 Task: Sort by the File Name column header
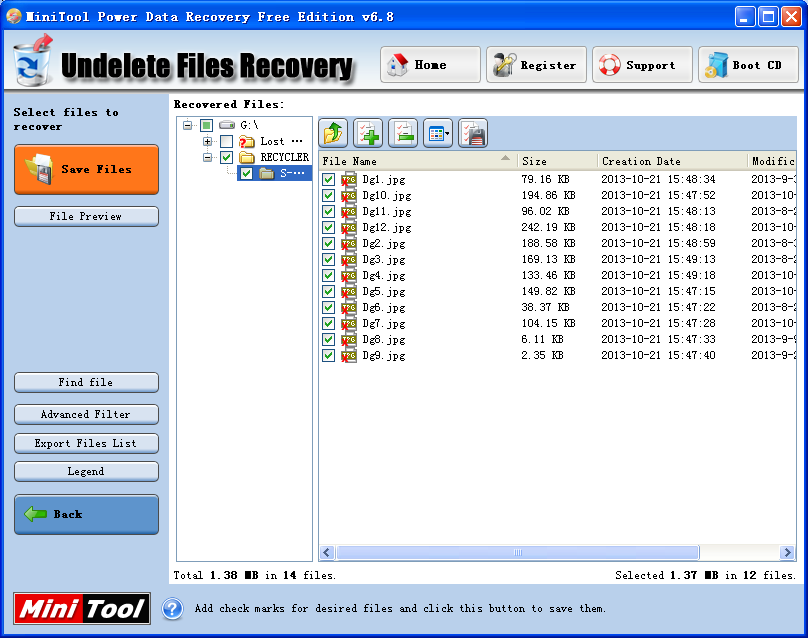tap(418, 161)
